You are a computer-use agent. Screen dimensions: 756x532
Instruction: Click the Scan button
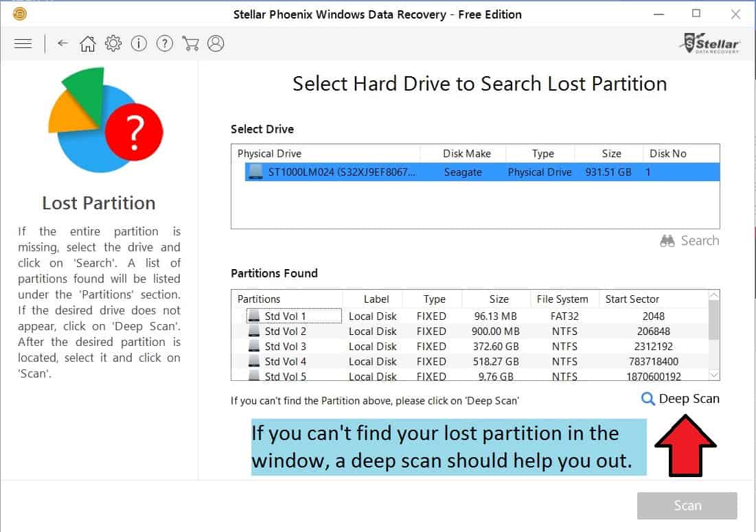tap(687, 505)
